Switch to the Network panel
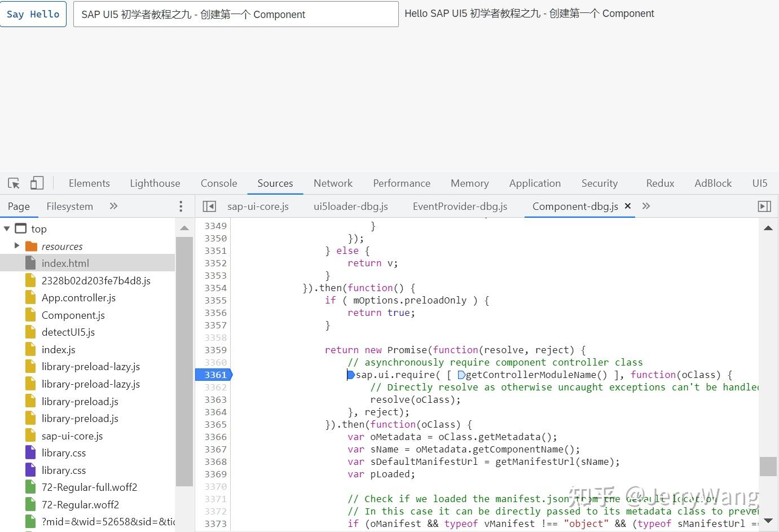 point(333,183)
